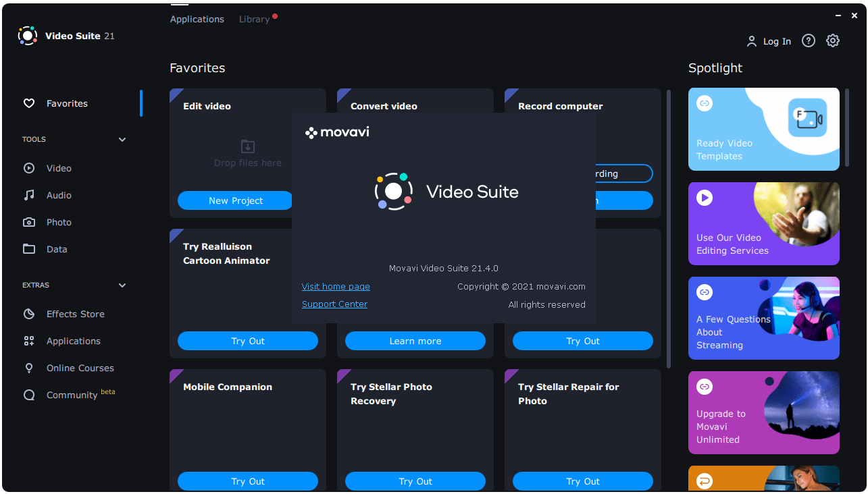The height and width of the screenshot is (494, 868).
Task: Open the Visit home page link
Action: [x=336, y=286]
